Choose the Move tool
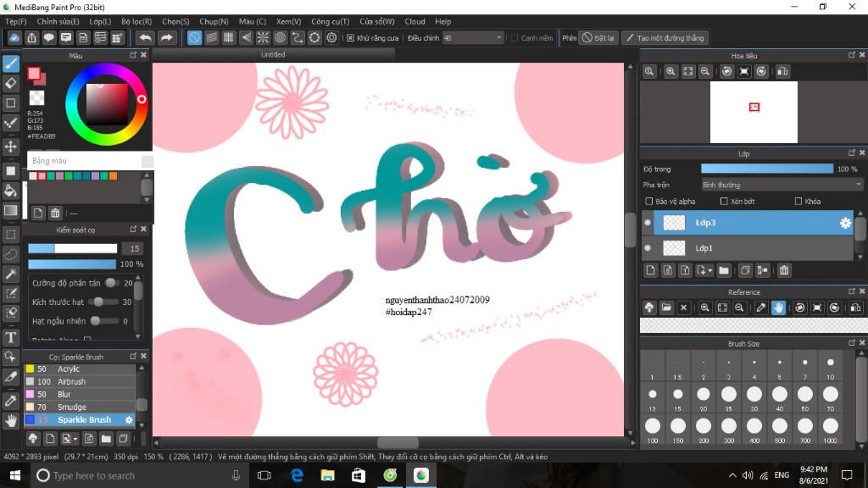The image size is (868, 488). 10,147
